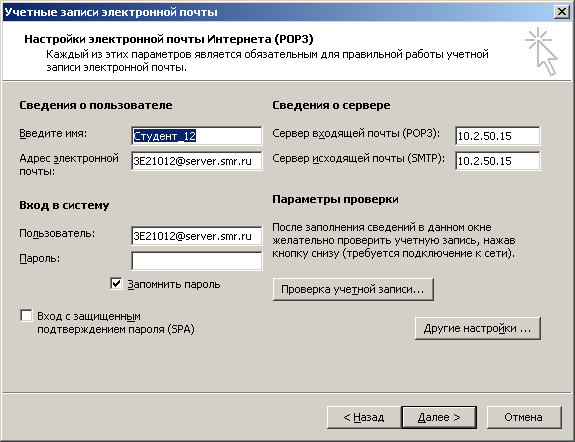Enable secure password authentication (SPA) checkbox
The height and width of the screenshot is (442, 575).
click(x=26, y=316)
